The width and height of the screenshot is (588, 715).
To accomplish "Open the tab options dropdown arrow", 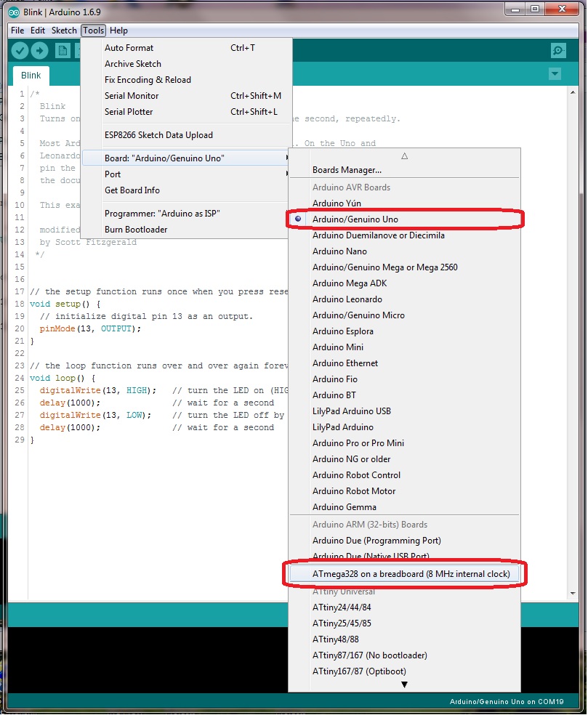I will (x=555, y=74).
